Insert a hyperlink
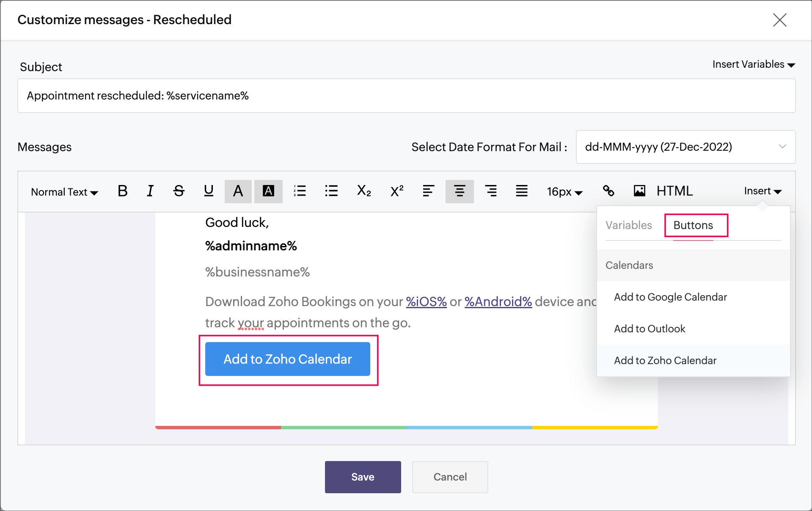The image size is (812, 511). 608,191
